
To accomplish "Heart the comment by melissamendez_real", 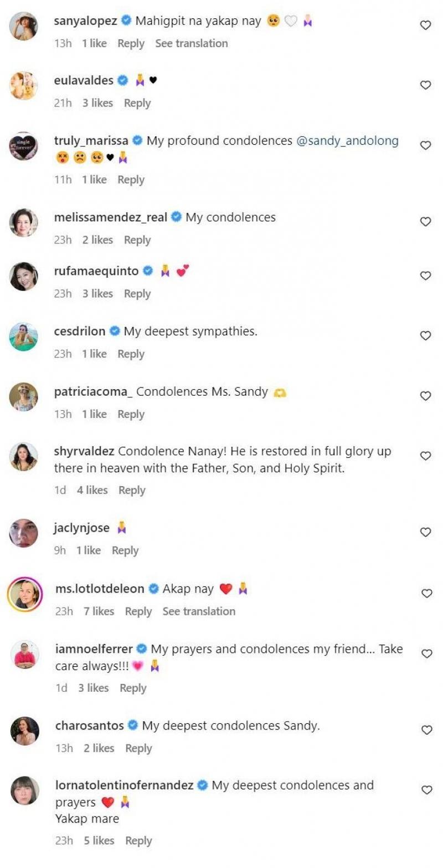I will point(425,222).
